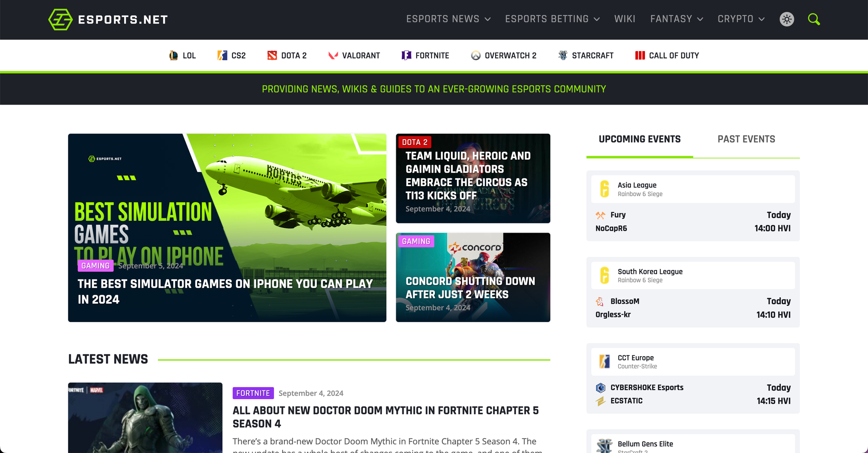Screen dimensions: 868x453
Task: Click the BlossoM team logo
Action: tap(600, 302)
